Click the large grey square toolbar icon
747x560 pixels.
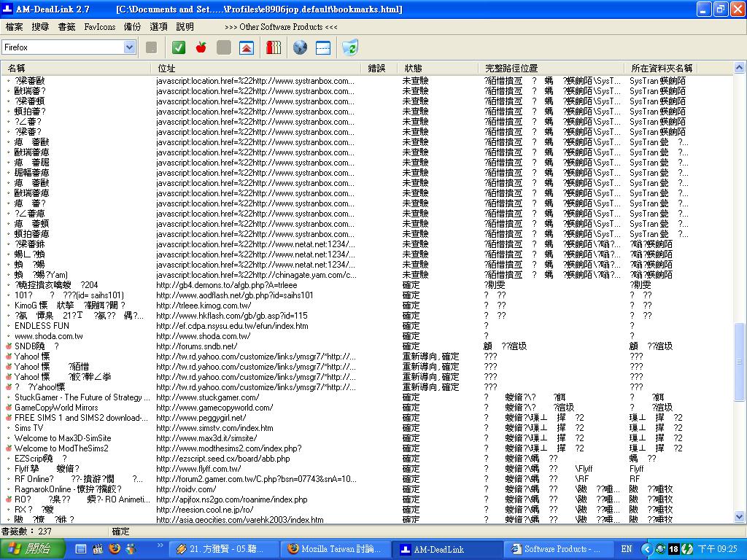pyautogui.click(x=224, y=47)
